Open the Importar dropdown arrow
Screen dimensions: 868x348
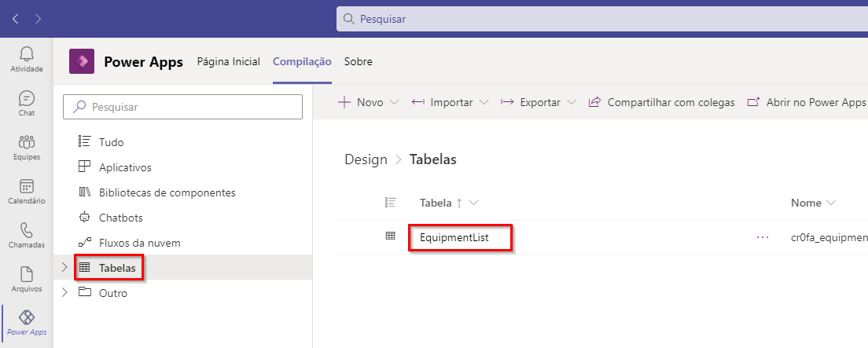[x=484, y=102]
